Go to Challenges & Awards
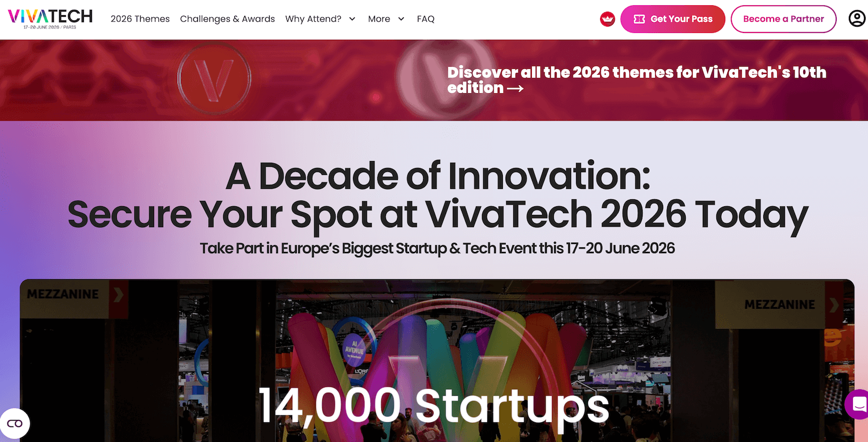Viewport: 868px width, 442px height. [227, 19]
